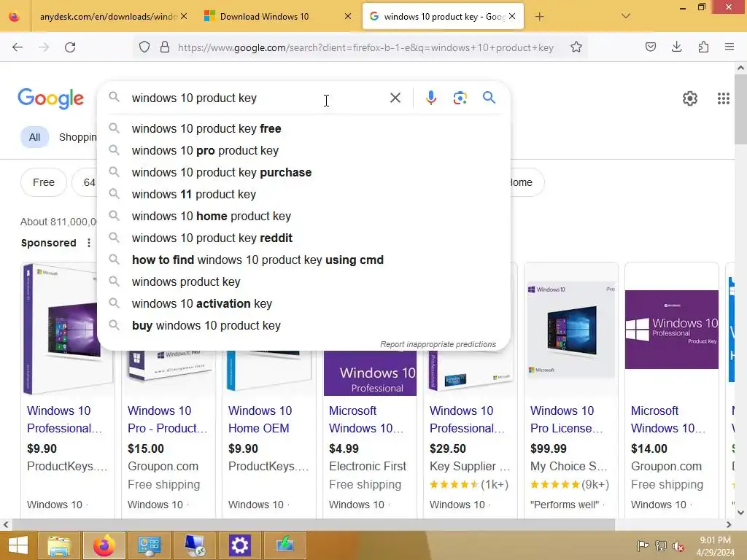Clear the Google search box text
This screenshot has width=747, height=560.
[x=395, y=98]
